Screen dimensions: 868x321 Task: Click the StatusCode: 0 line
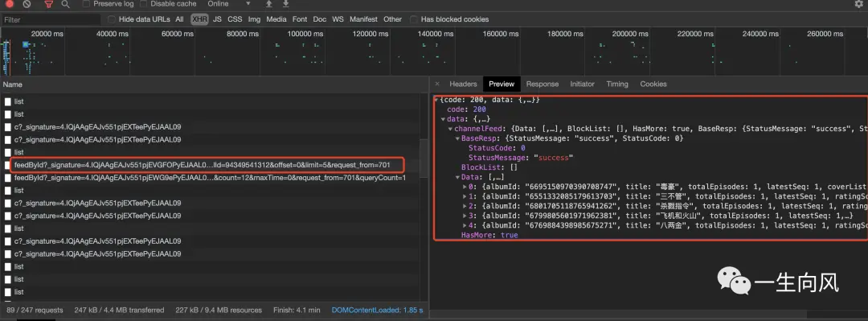497,148
